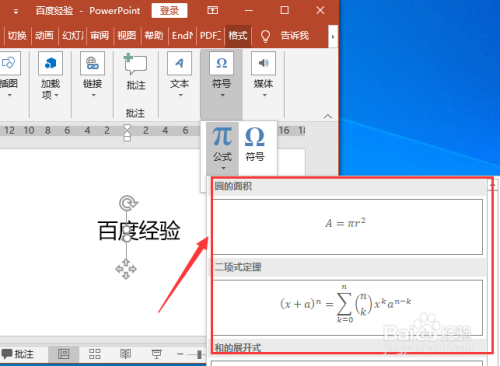Open the PDF tools tab

point(210,35)
